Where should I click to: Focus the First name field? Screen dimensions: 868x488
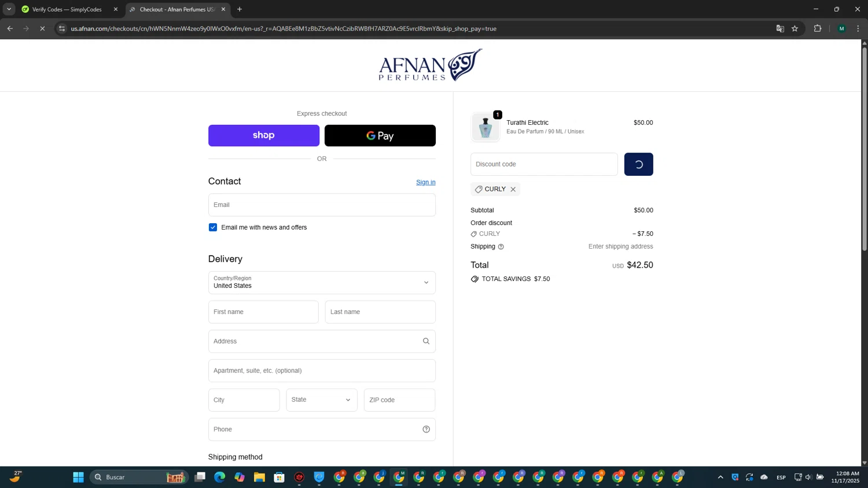tap(263, 312)
